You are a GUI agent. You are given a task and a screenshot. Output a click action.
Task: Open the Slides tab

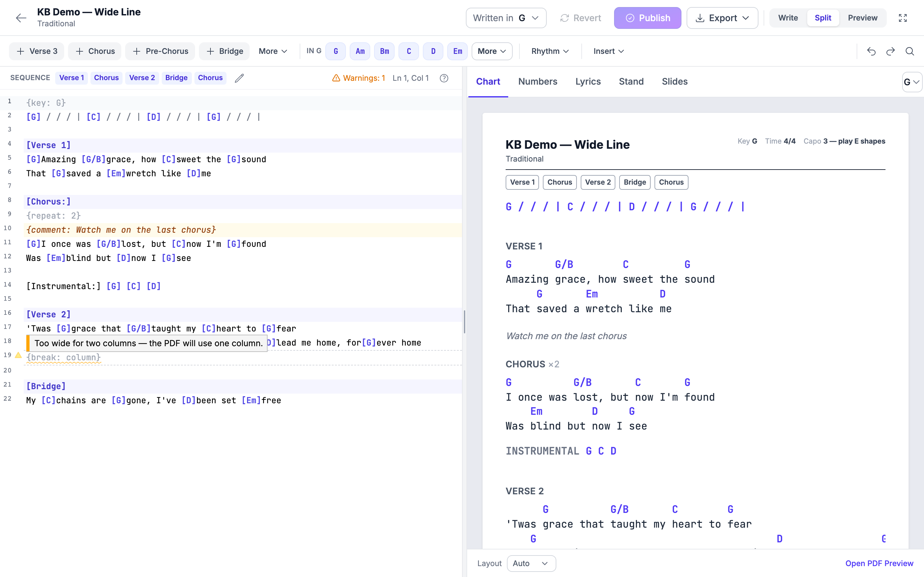674,82
